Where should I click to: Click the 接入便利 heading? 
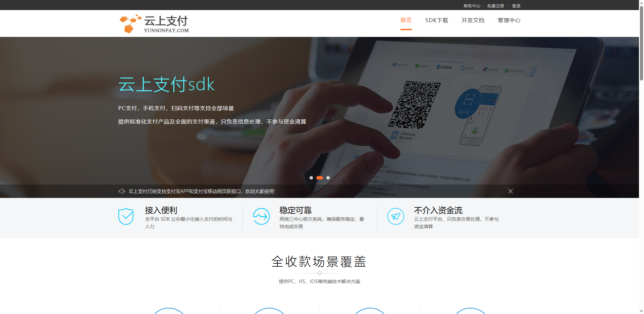pyautogui.click(x=161, y=210)
